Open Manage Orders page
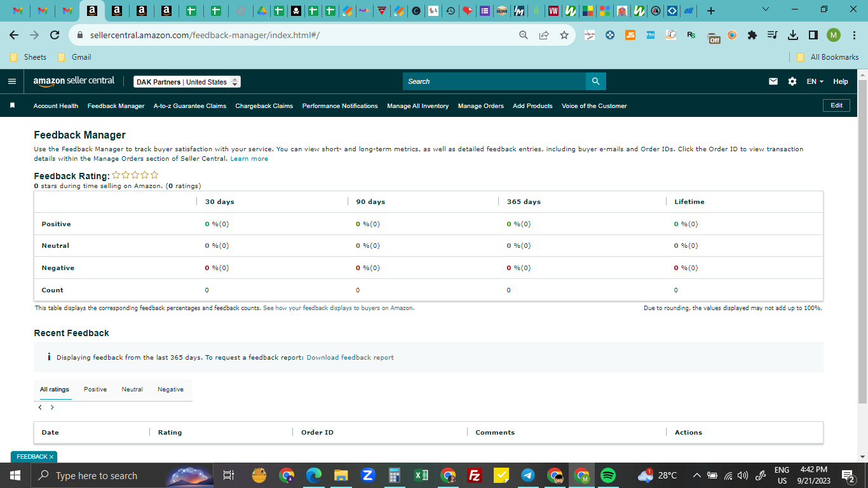868x488 pixels. click(x=481, y=106)
